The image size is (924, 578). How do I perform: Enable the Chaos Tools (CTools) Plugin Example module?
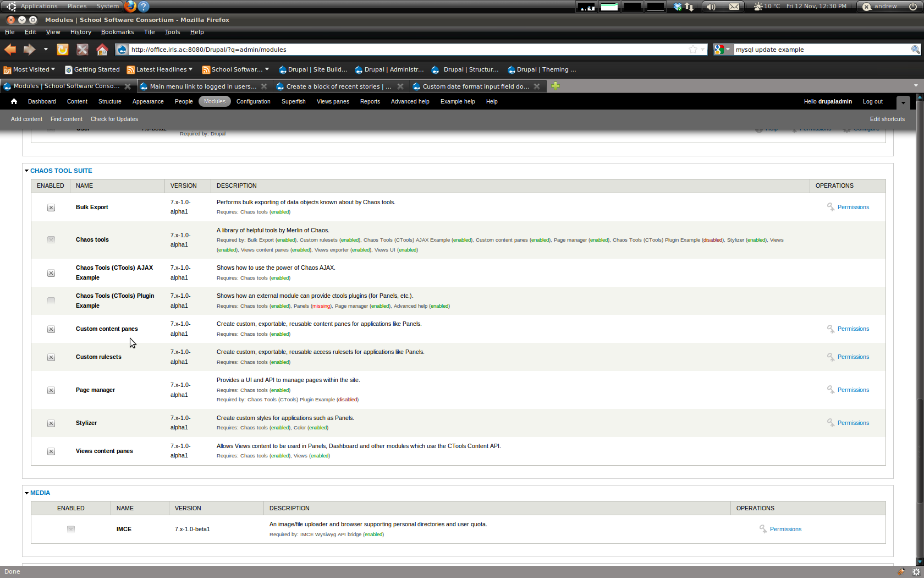tap(51, 301)
